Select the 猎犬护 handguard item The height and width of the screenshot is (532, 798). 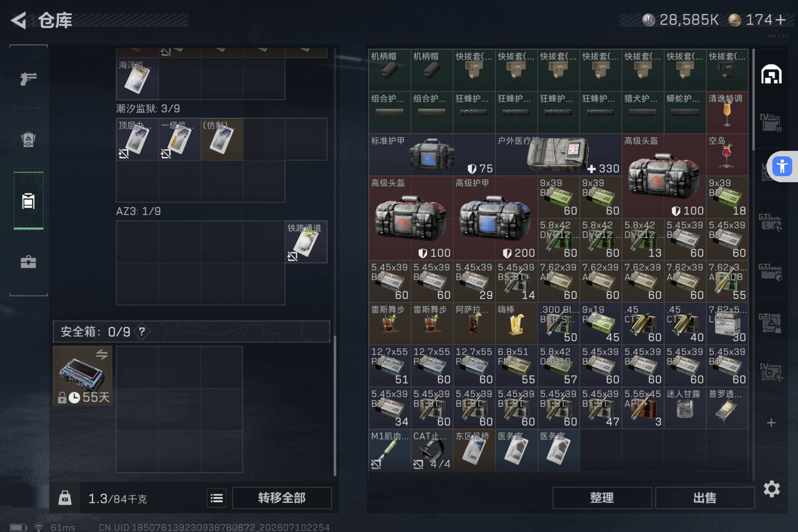tap(643, 112)
